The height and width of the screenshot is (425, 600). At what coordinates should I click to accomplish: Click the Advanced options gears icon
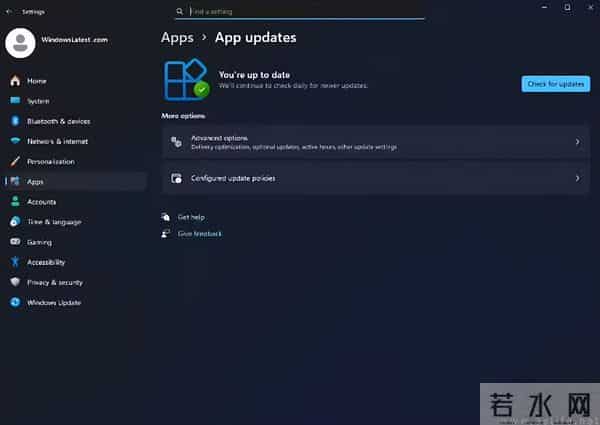click(x=176, y=142)
